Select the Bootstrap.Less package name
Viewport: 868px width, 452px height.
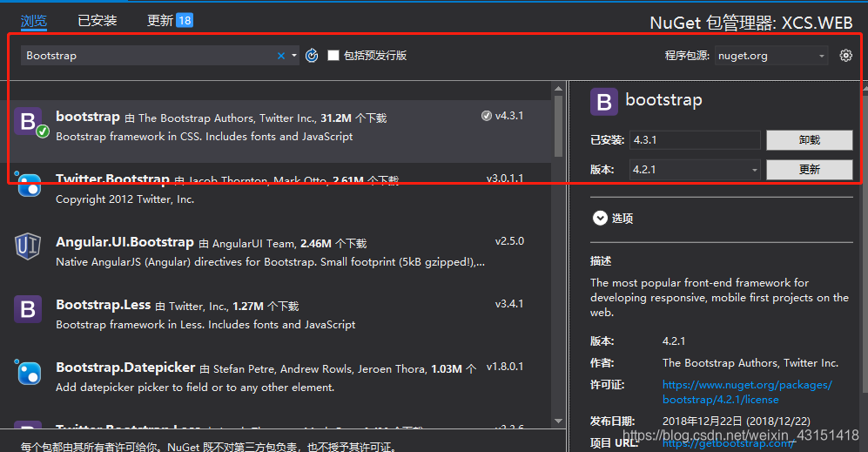pos(103,305)
